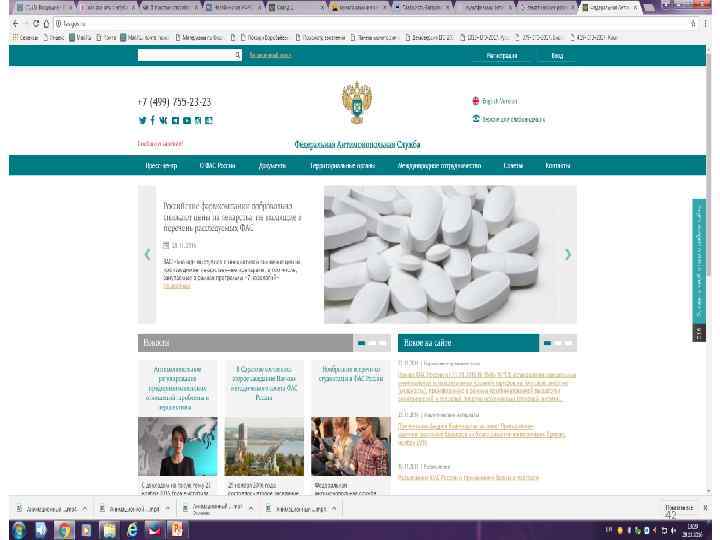Select second pagination dot in Новости header

(372, 343)
